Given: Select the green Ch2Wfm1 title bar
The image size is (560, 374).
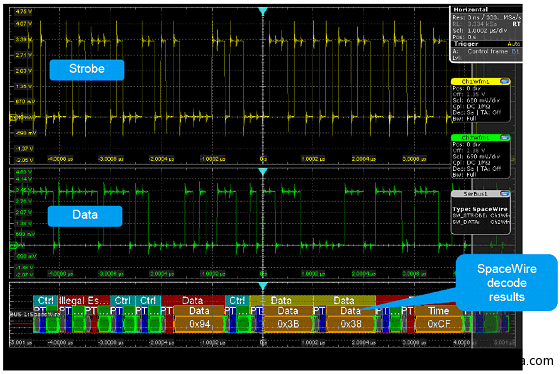Looking at the screenshot, I should tap(475, 138).
